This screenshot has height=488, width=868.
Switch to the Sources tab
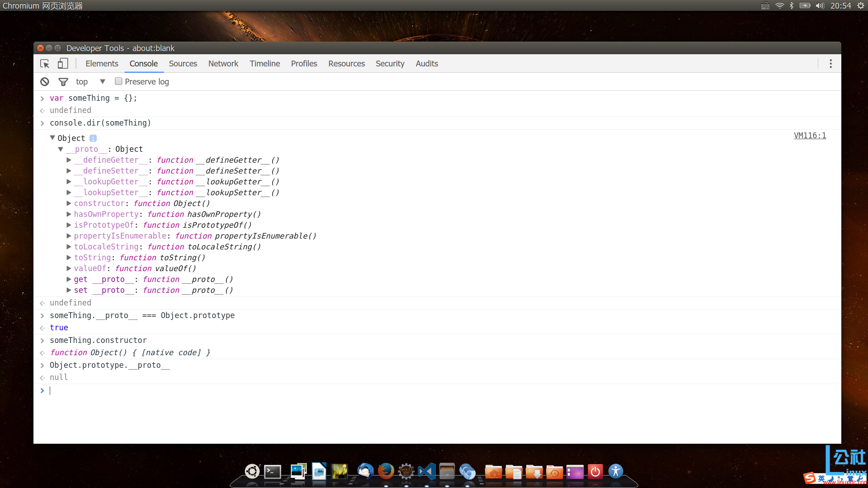[x=183, y=64]
